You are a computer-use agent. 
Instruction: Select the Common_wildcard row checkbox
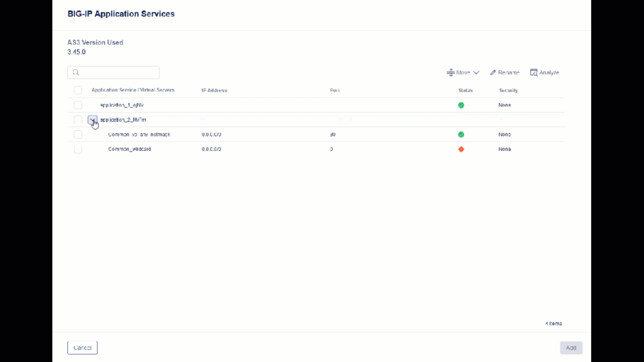(78, 150)
